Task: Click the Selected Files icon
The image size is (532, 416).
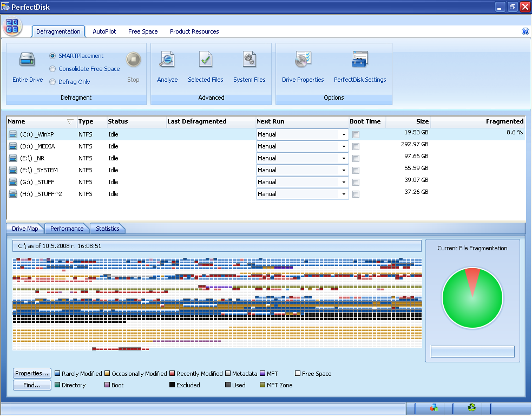Action: click(206, 60)
